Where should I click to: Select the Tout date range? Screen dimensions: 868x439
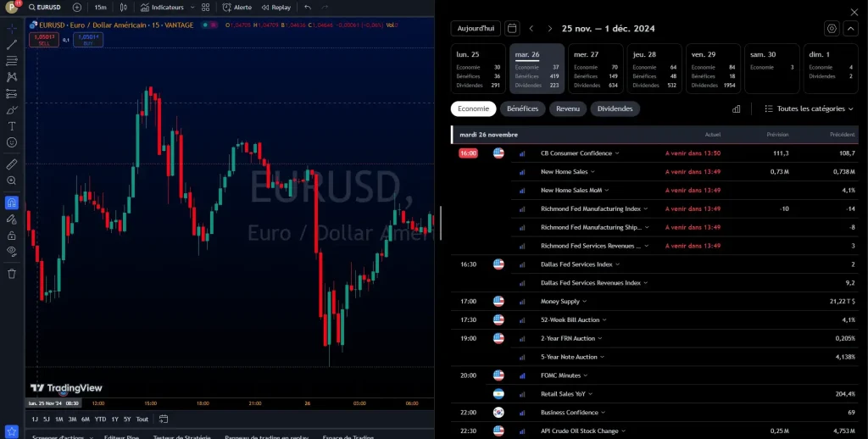click(x=142, y=419)
